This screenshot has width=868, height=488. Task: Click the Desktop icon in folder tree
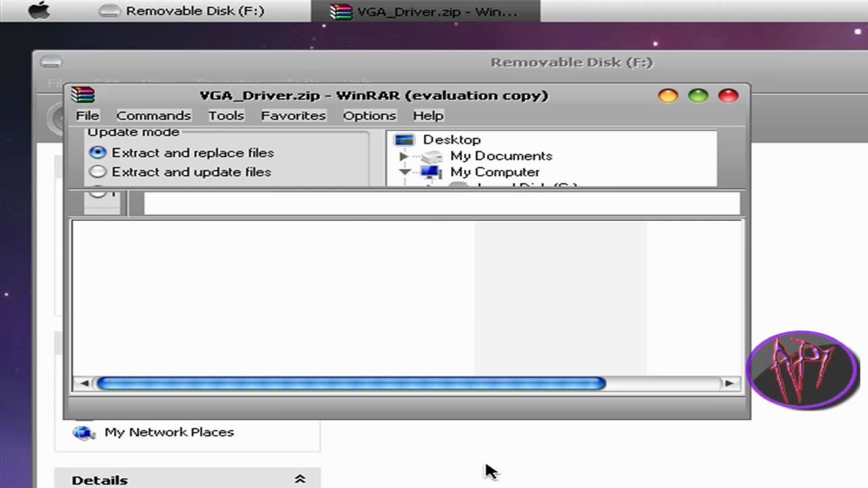[x=404, y=140]
